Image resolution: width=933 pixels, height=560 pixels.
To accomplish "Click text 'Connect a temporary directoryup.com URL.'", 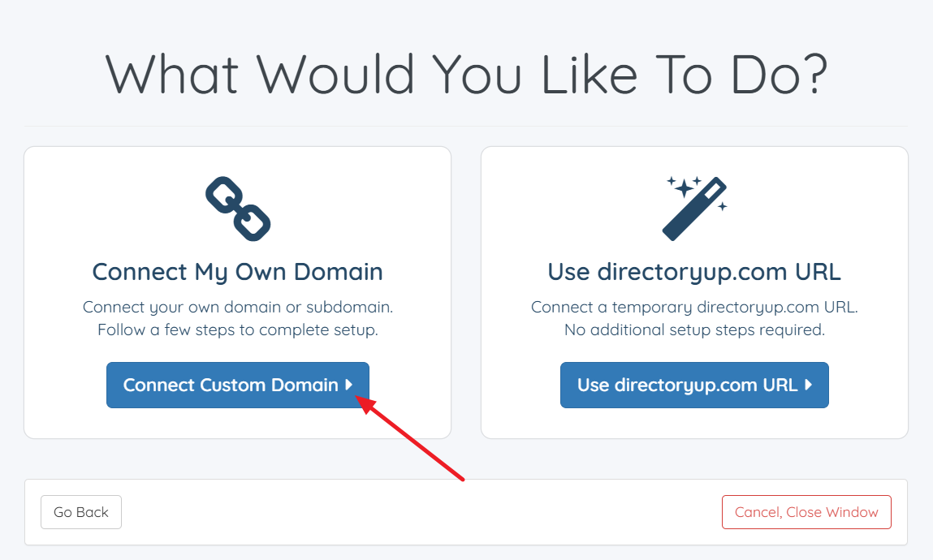I will [x=694, y=307].
